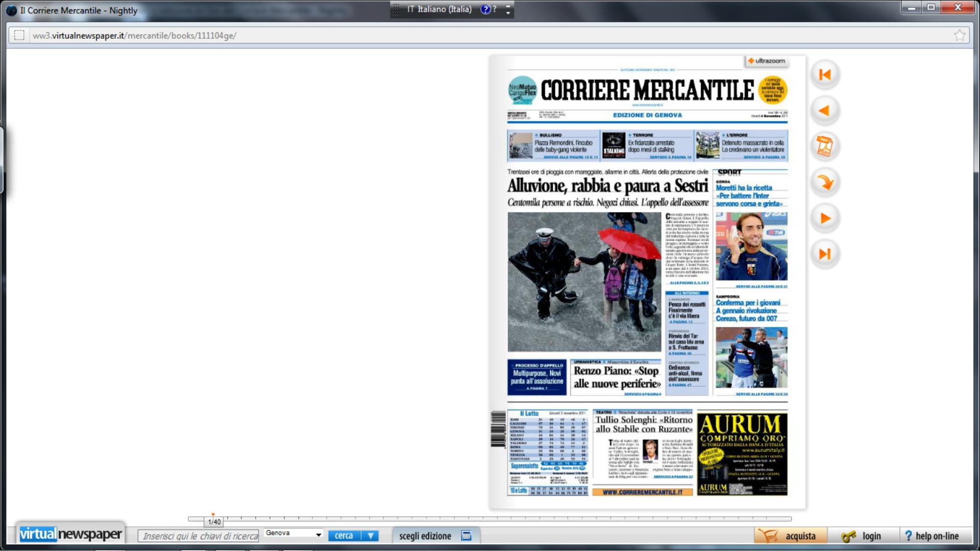The image size is (980, 551).
Task: Click the EDIZIONE DI GENOVA label
Action: [647, 115]
